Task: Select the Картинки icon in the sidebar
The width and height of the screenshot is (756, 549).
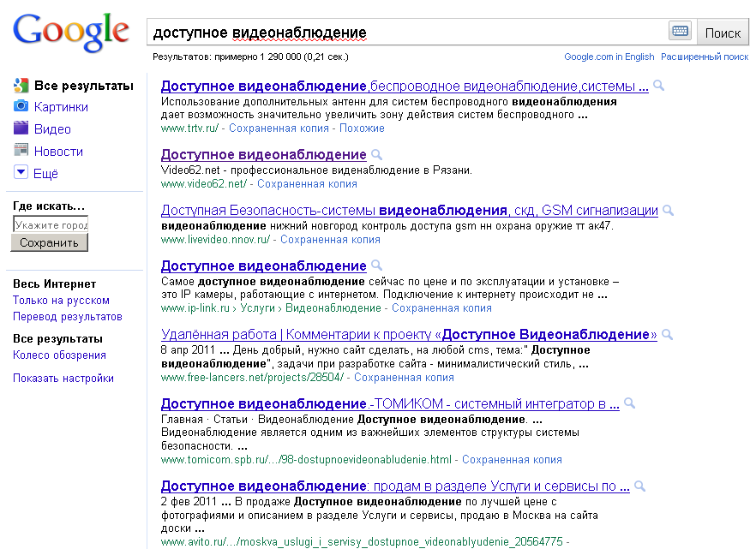Action: tap(21, 106)
